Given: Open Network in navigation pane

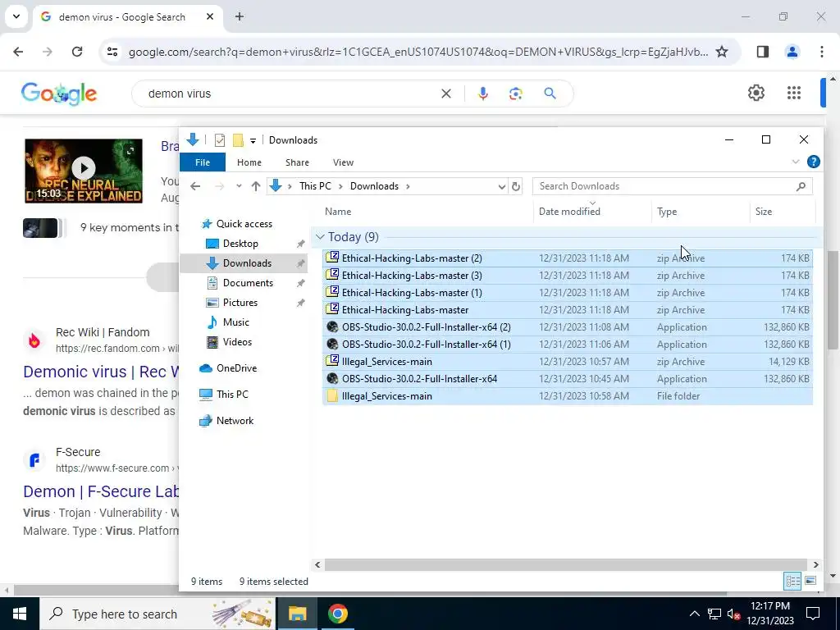Looking at the screenshot, I should [x=235, y=421].
